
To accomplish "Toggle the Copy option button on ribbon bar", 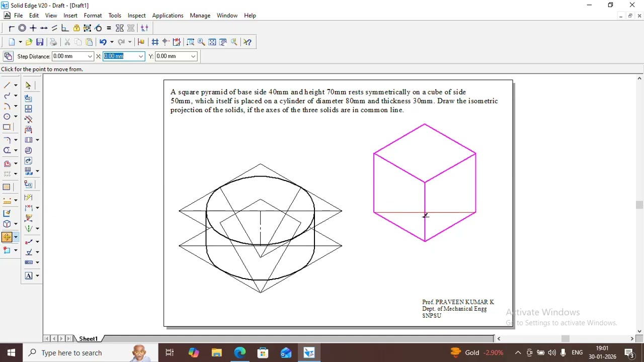I will (8, 56).
